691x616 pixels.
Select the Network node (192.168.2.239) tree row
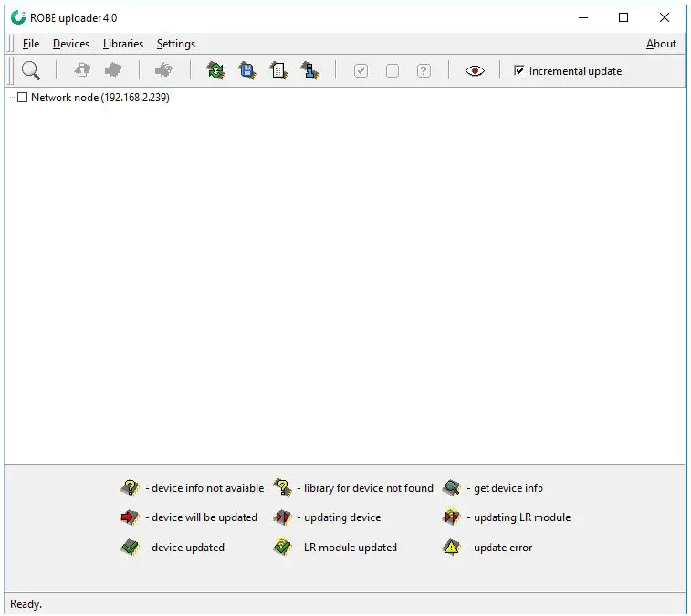tap(100, 98)
